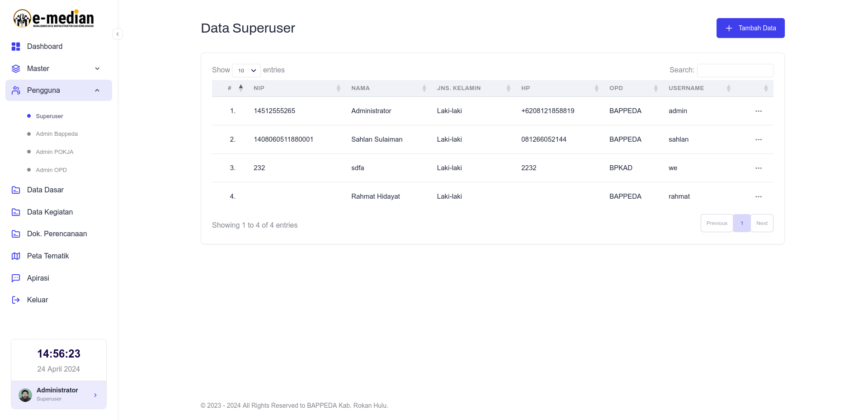Click the clock showing 14:56:23
Viewport: 868px width, 420px height.
point(59,354)
